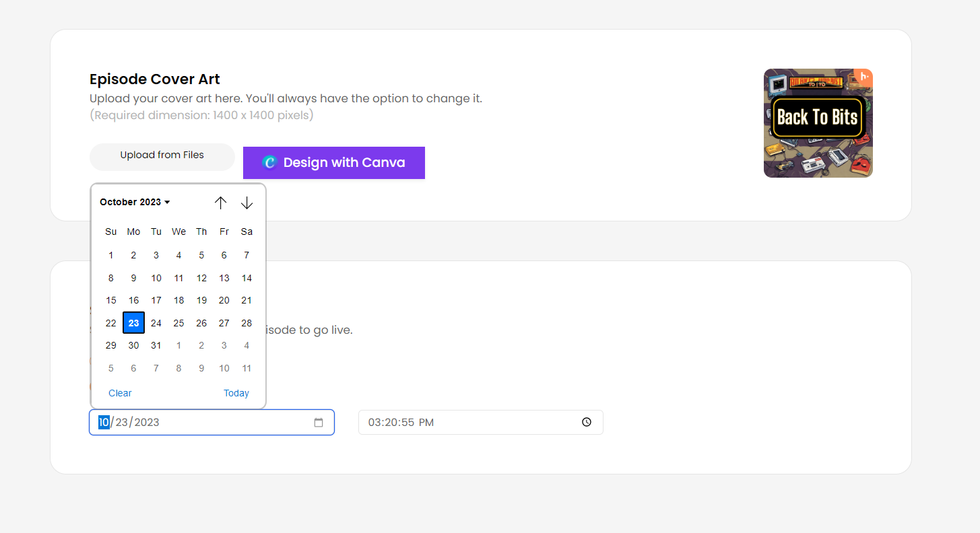Select October 23 in the calendar
The width and height of the screenshot is (980, 533).
133,323
